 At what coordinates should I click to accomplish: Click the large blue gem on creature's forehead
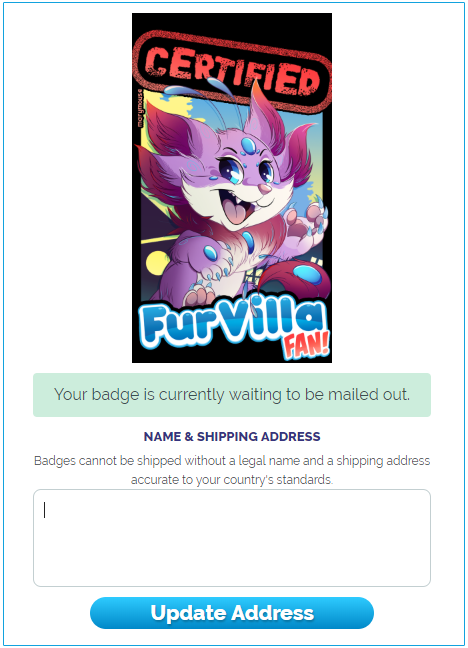[248, 146]
